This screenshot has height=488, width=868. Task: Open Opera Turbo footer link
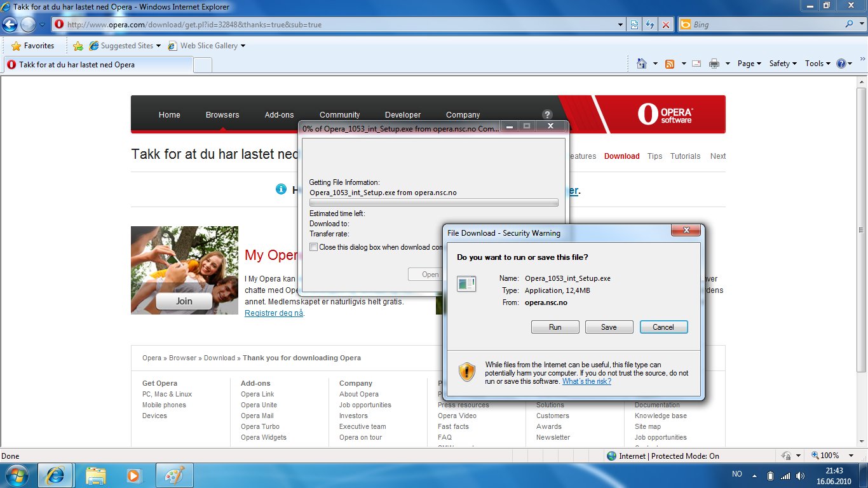(x=260, y=426)
